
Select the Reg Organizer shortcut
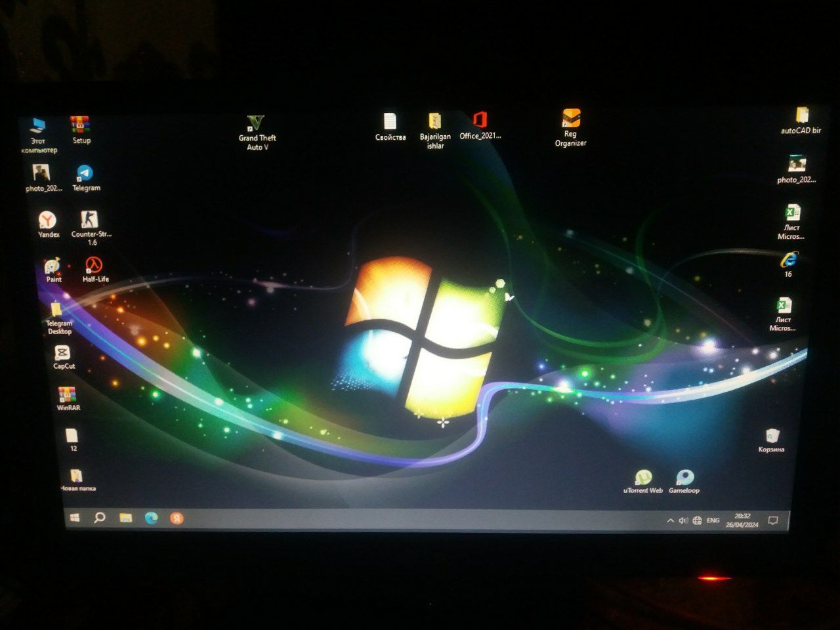(570, 128)
